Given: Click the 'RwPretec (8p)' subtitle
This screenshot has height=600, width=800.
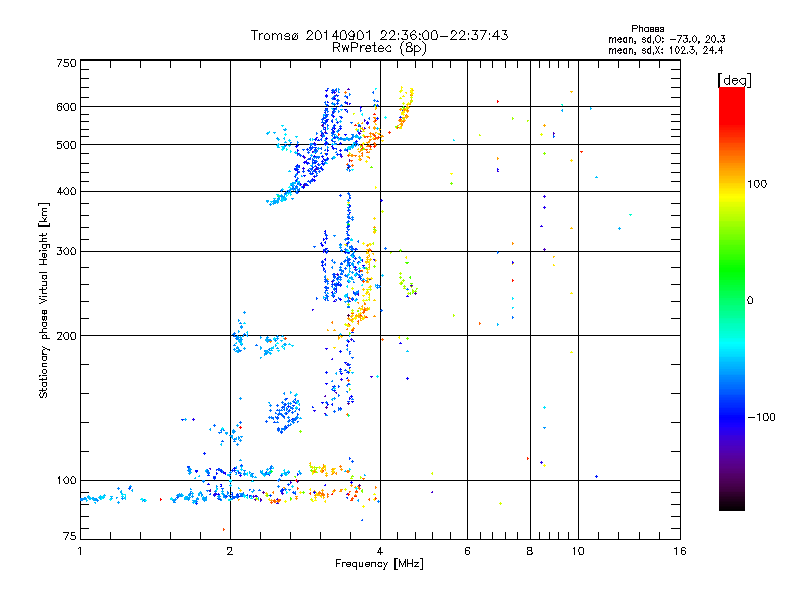Looking at the screenshot, I should pos(379,48).
